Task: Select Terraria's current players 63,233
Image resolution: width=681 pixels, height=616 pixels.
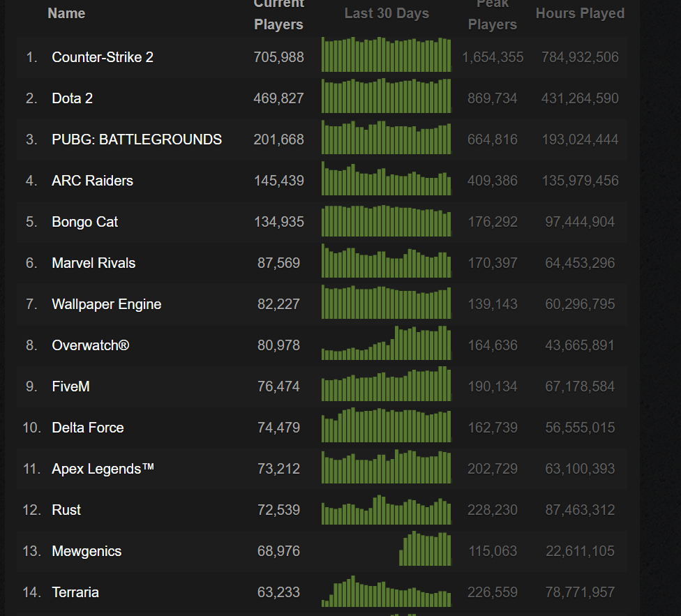Action: click(x=279, y=592)
